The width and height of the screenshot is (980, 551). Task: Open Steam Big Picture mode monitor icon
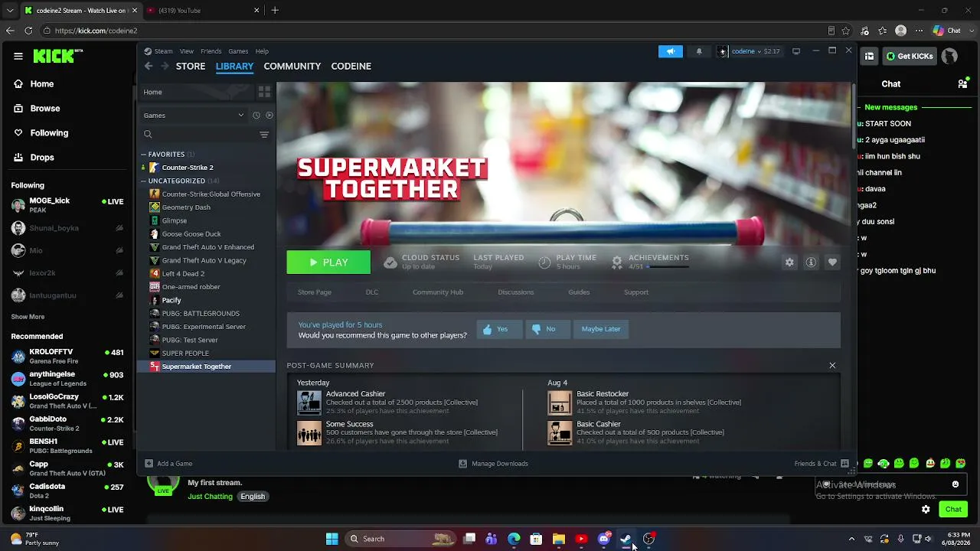(796, 51)
